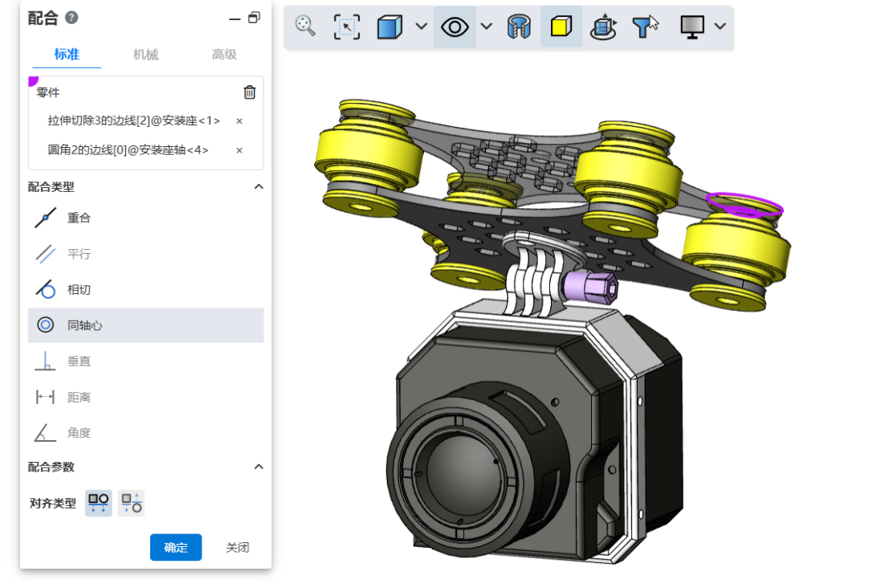The width and height of the screenshot is (889, 588).
Task: Choose the 重合 coincident mate type
Action: pos(145,218)
